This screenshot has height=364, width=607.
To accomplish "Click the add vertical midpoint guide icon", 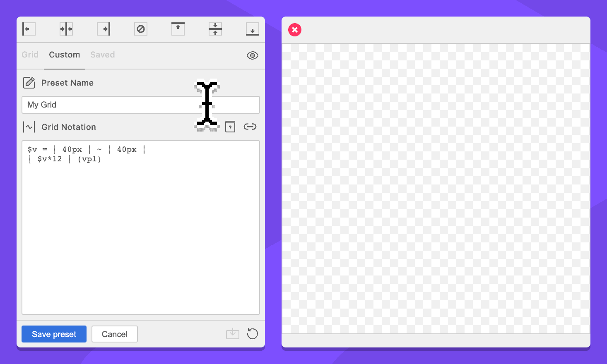I will 66,29.
